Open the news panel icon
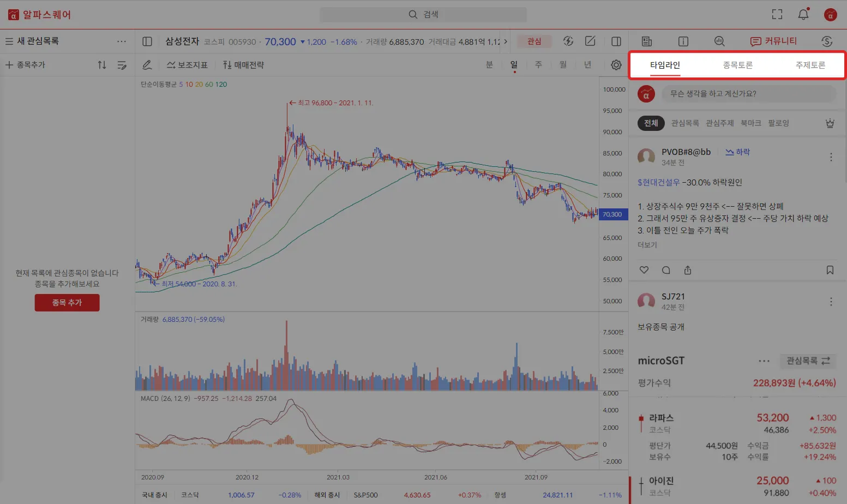The width and height of the screenshot is (847, 504). [x=647, y=41]
